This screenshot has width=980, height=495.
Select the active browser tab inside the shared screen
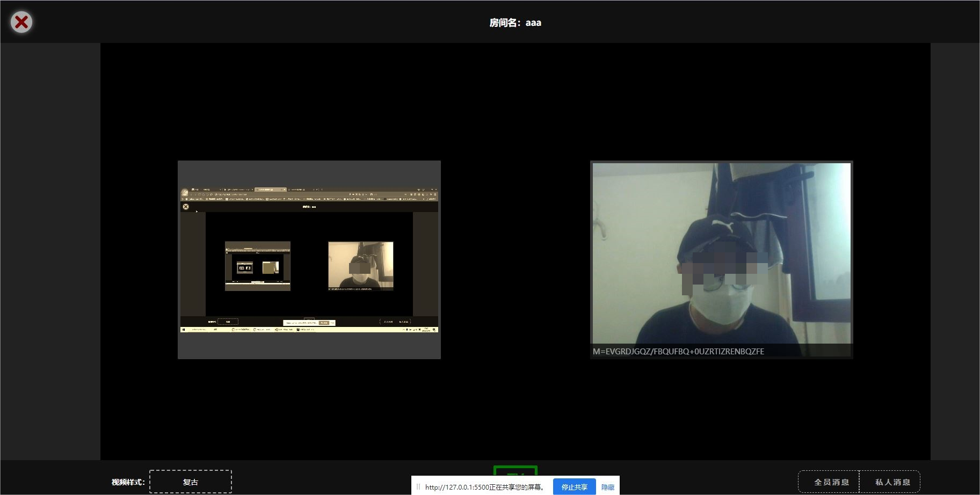[270, 190]
